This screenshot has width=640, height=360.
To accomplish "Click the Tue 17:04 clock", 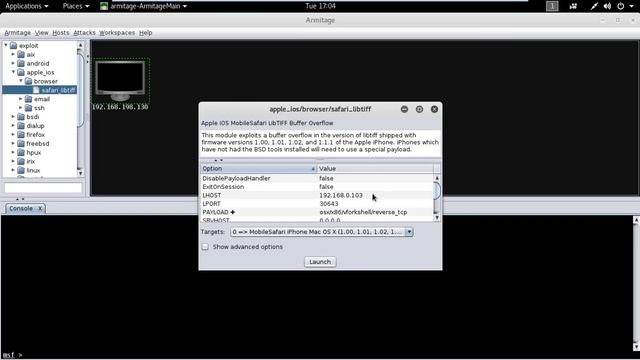I will pos(320,6).
